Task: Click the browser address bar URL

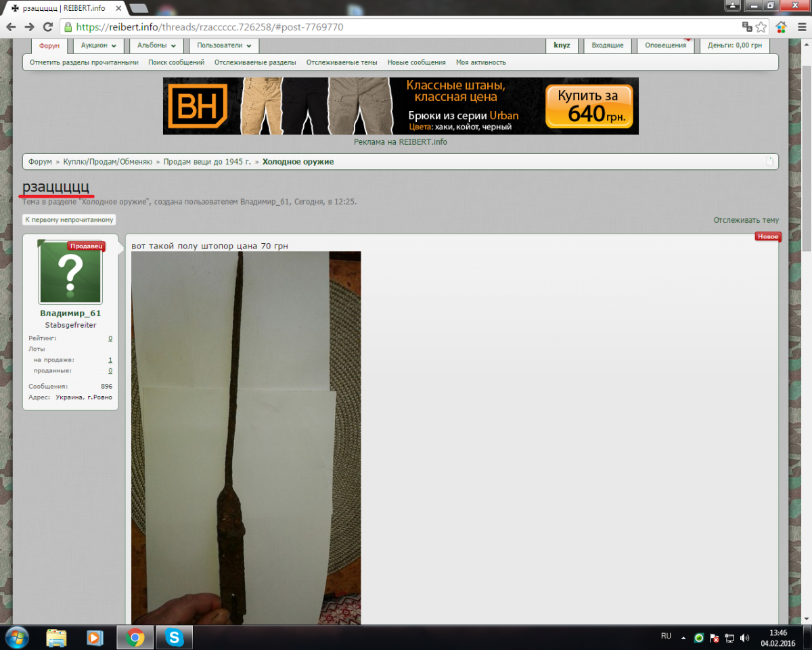Action: [210, 28]
